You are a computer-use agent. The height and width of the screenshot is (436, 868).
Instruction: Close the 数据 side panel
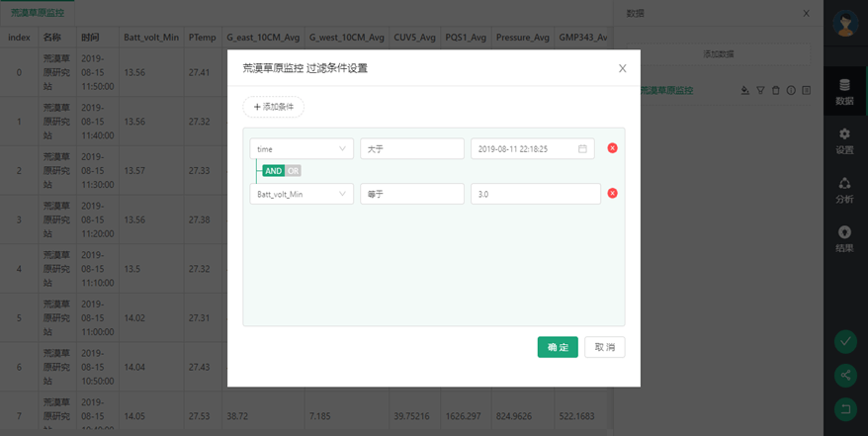pyautogui.click(x=806, y=13)
